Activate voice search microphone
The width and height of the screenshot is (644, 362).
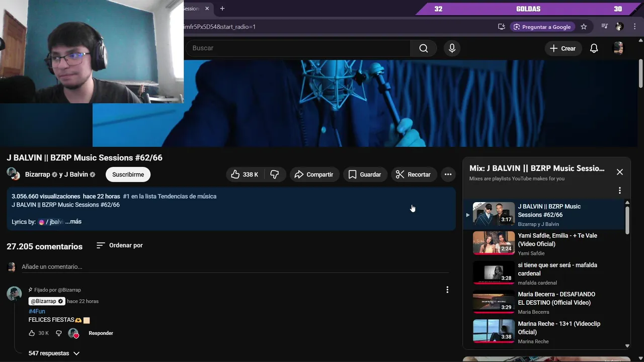[452, 48]
